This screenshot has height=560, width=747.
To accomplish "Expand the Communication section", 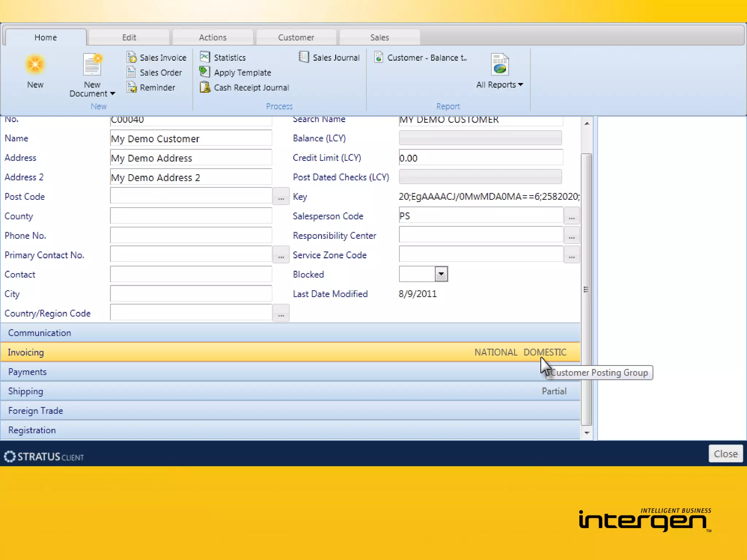I will point(290,332).
